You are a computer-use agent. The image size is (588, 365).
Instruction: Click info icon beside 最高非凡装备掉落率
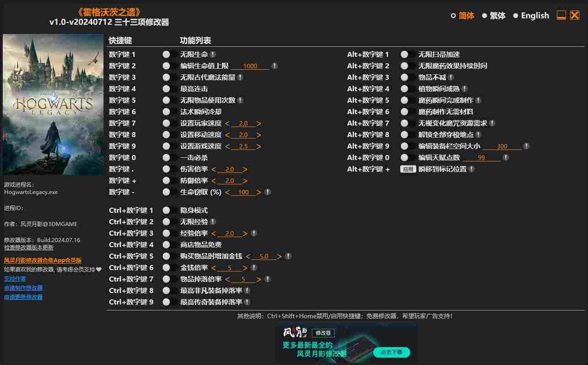247,290
